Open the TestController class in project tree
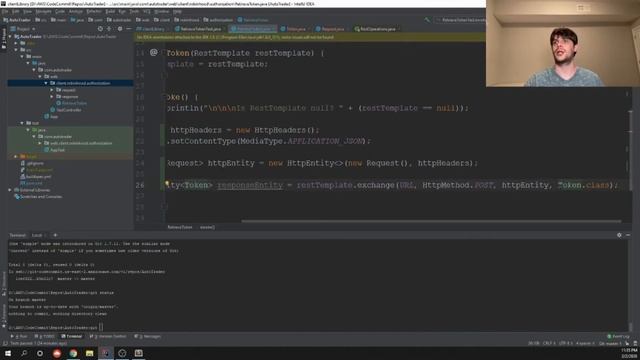Image resolution: width=640 pixels, height=360 pixels. 66,110
